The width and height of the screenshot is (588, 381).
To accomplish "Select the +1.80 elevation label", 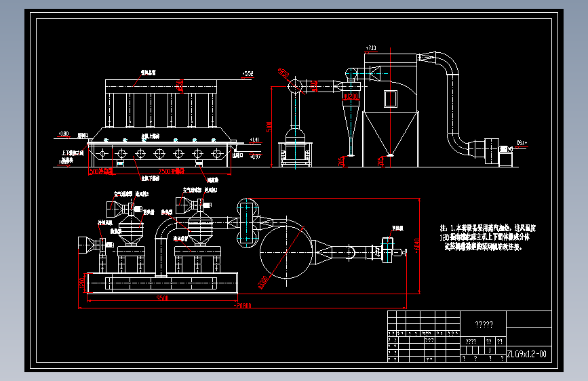I will point(64,134).
